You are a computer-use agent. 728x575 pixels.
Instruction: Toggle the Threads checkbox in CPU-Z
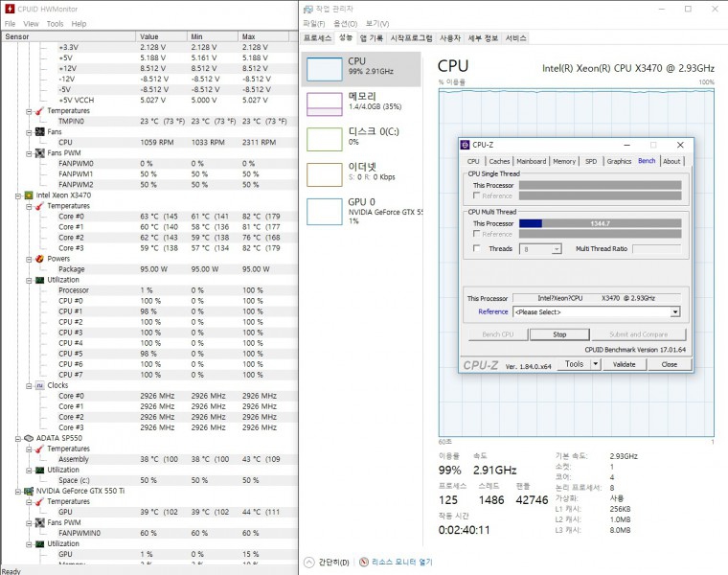(476, 248)
